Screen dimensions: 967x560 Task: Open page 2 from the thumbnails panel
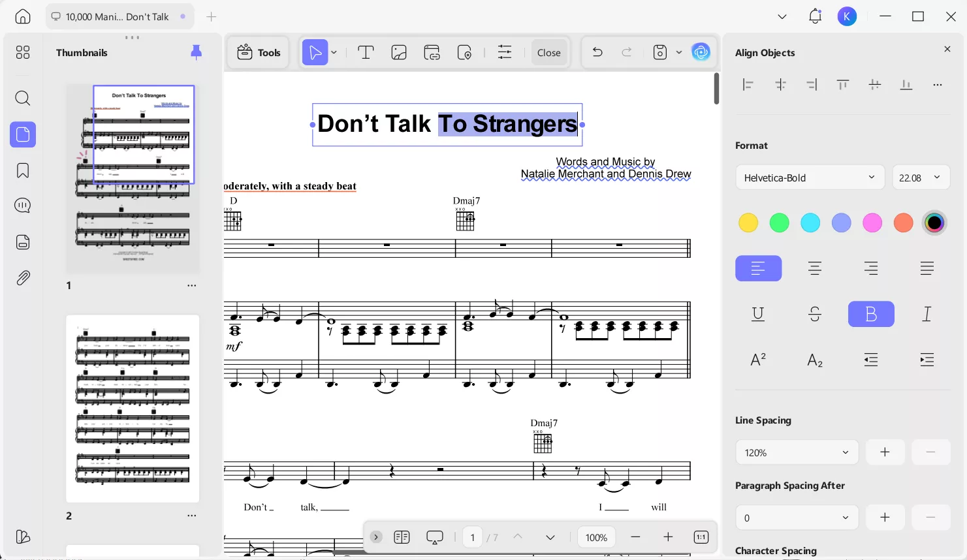[133, 408]
